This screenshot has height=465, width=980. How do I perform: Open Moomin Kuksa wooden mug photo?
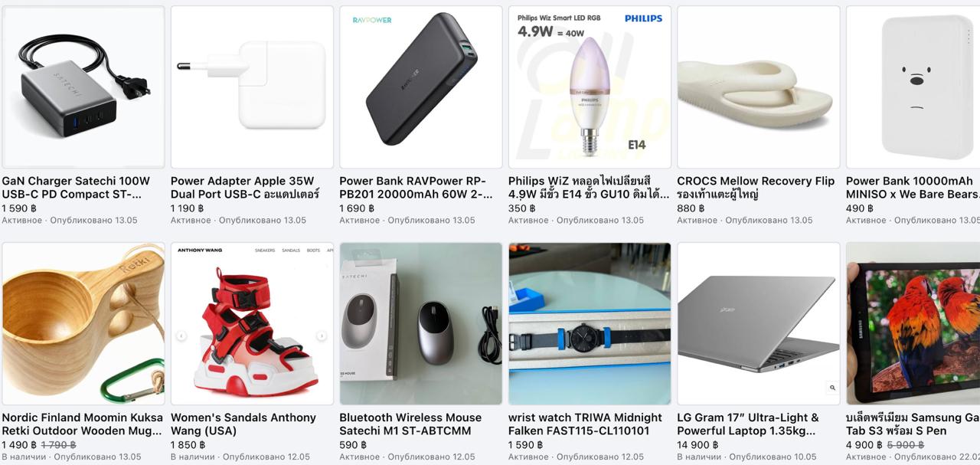tap(83, 324)
